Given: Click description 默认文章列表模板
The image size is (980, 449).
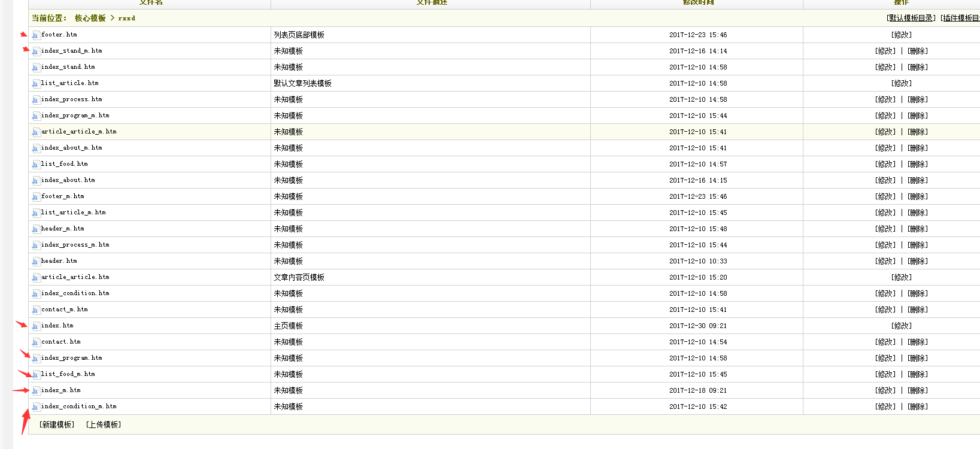Looking at the screenshot, I should pos(303,84).
